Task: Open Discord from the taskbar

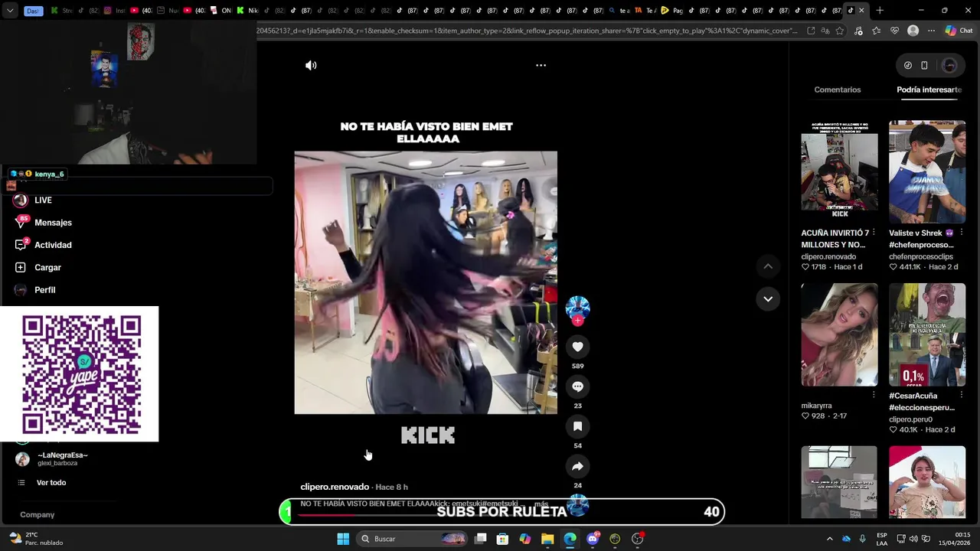Action: [x=593, y=539]
